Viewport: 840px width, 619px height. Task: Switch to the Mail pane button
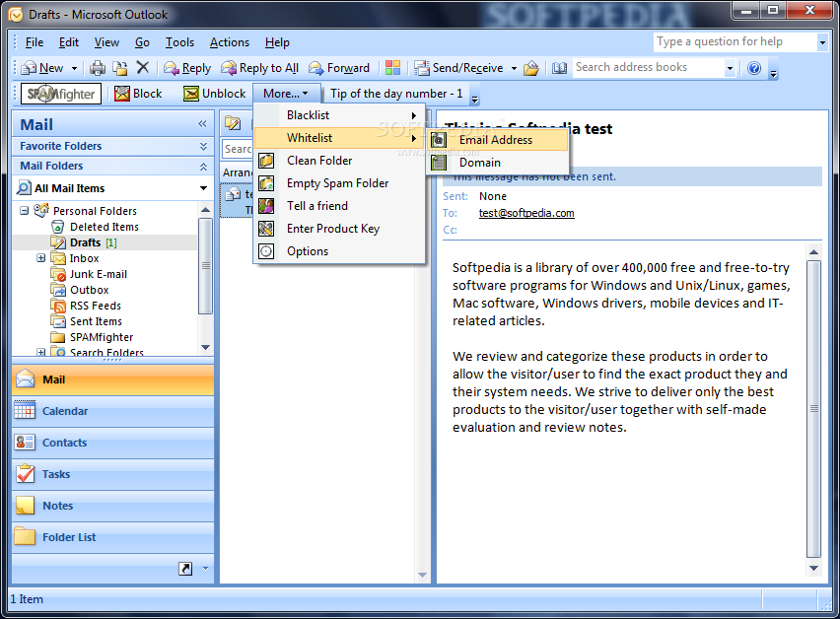tap(112, 379)
